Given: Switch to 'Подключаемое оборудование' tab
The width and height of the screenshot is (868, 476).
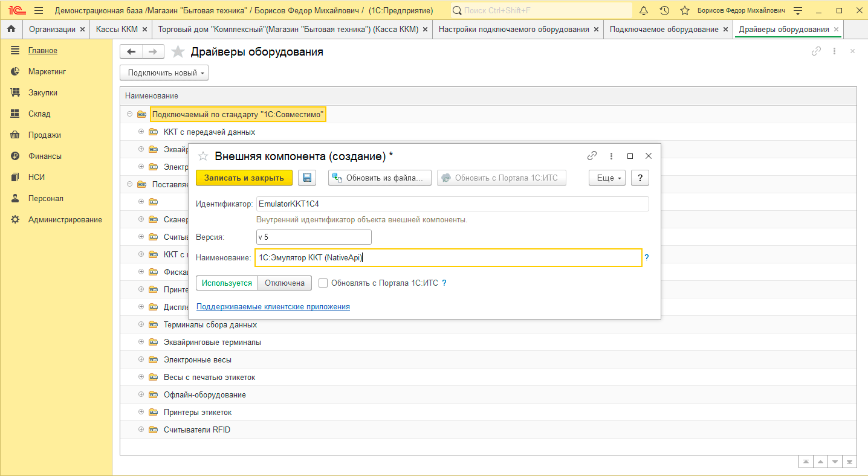Looking at the screenshot, I should tap(664, 29).
